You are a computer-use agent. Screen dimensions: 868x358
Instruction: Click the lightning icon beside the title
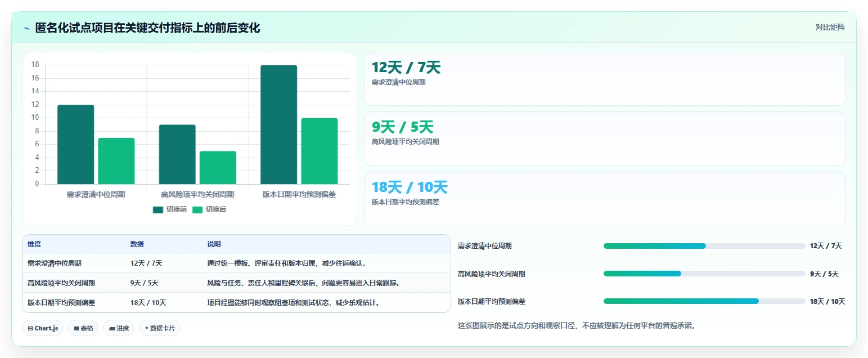click(x=26, y=28)
